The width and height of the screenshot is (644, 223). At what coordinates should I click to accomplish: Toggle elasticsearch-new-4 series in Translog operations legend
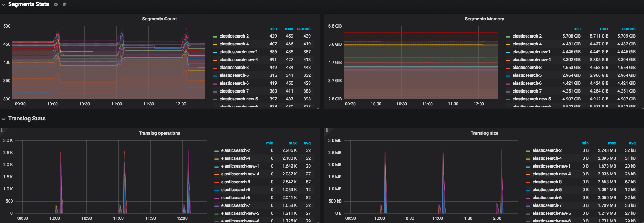(240, 174)
